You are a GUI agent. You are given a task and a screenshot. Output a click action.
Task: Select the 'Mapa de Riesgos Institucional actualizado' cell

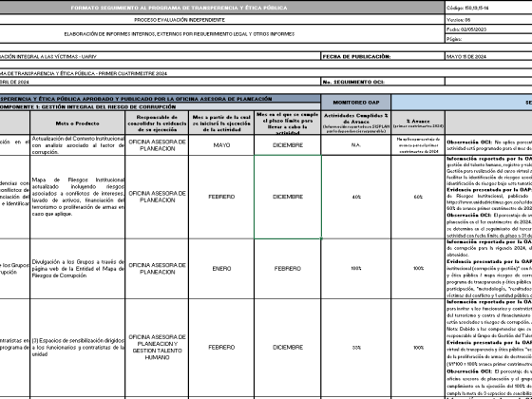77,197
